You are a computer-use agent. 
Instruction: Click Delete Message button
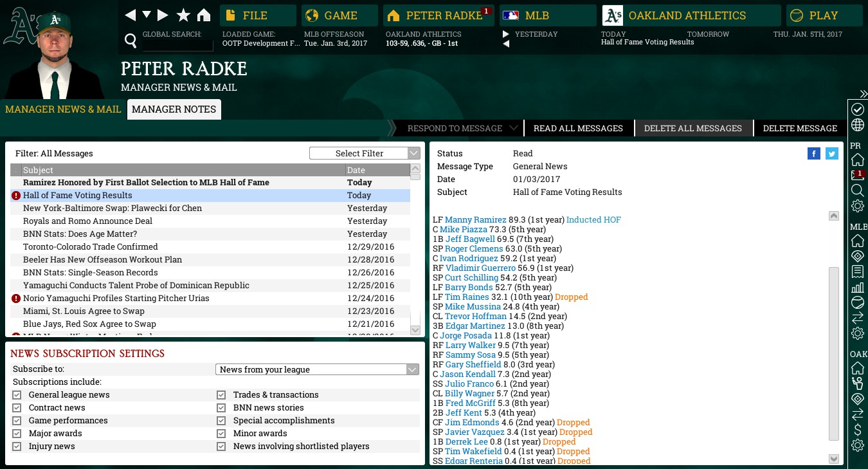point(800,128)
